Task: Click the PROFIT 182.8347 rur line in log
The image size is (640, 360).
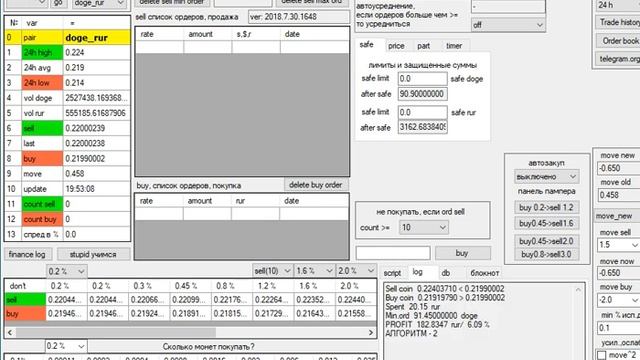Action: coord(437,324)
